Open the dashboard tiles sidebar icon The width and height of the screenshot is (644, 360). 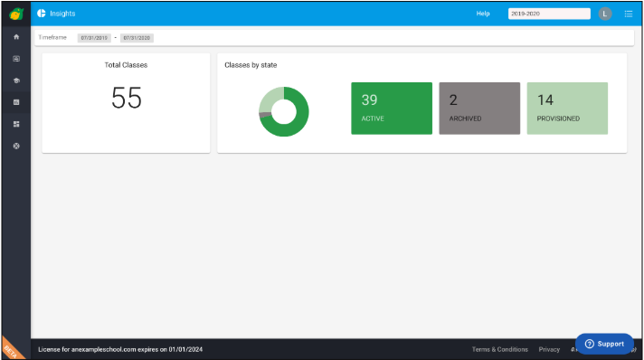(16, 124)
